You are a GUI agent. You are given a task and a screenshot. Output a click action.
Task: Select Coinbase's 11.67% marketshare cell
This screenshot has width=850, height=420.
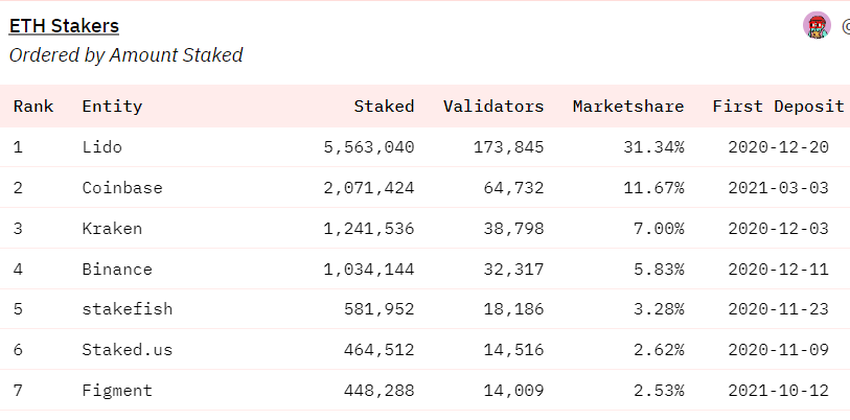(x=655, y=188)
